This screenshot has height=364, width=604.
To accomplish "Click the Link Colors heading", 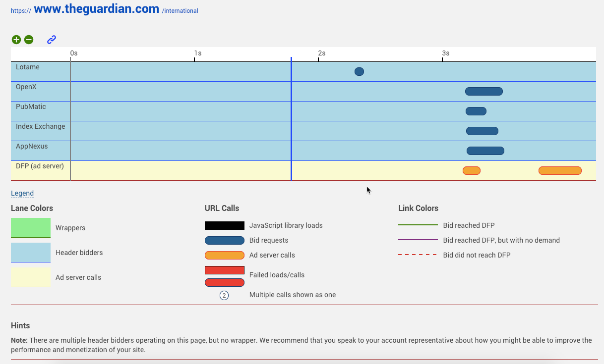I will pyautogui.click(x=418, y=208).
